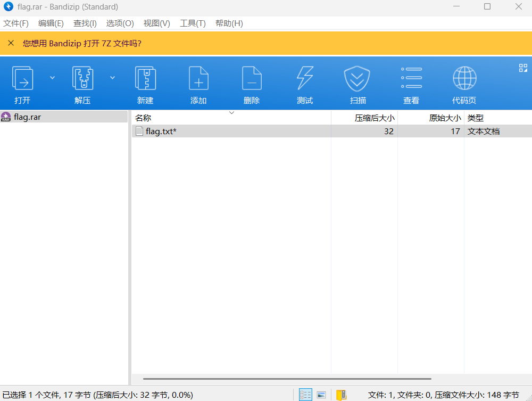Switch to image preview view icon
Viewport: 532px width, 401px height.
321,395
